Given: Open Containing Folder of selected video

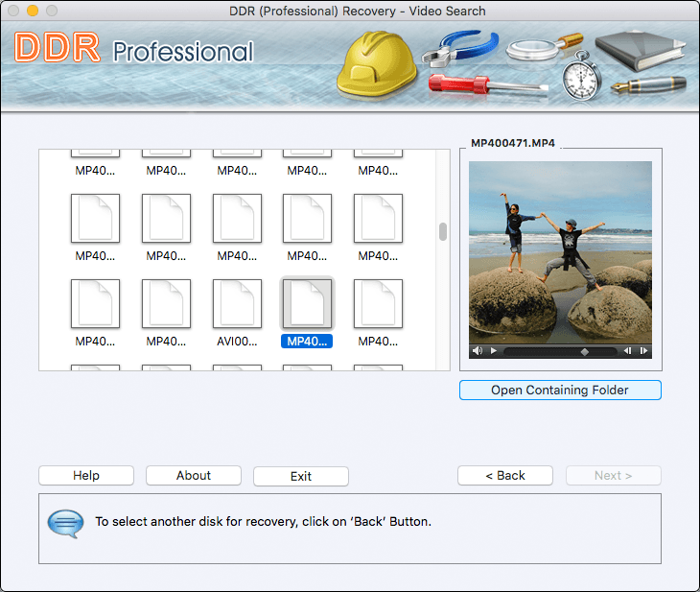Looking at the screenshot, I should pyautogui.click(x=560, y=391).
